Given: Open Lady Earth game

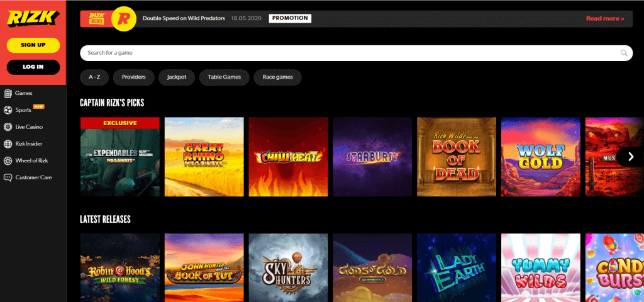Looking at the screenshot, I should pos(457,268).
